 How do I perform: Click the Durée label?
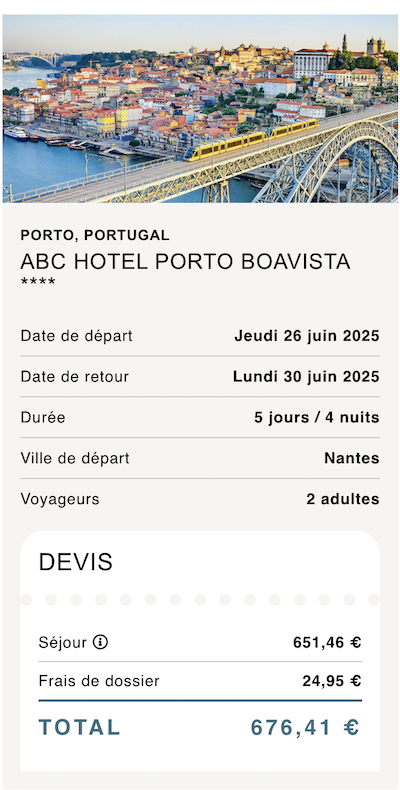pos(43,418)
